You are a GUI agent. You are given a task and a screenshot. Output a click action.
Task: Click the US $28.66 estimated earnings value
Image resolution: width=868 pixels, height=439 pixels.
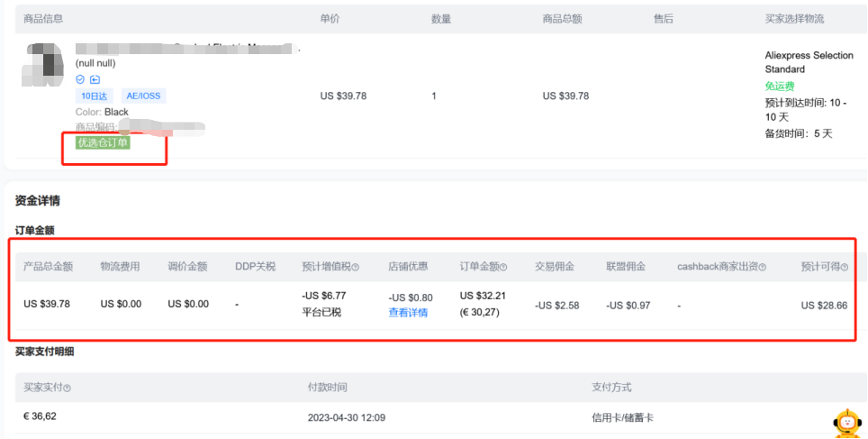click(x=824, y=305)
